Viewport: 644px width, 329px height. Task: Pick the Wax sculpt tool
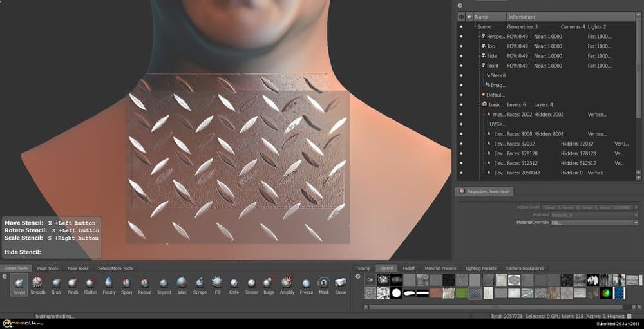[182, 283]
